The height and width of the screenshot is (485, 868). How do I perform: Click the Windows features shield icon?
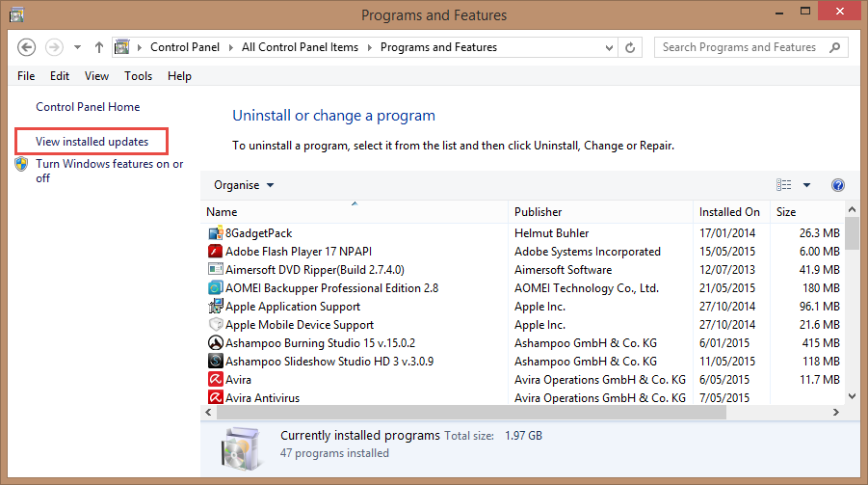click(x=21, y=164)
